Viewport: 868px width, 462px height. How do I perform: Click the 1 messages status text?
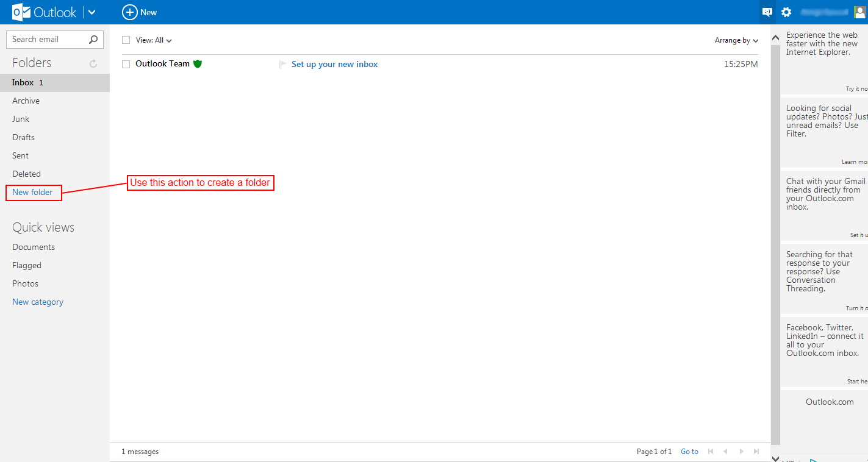point(140,452)
